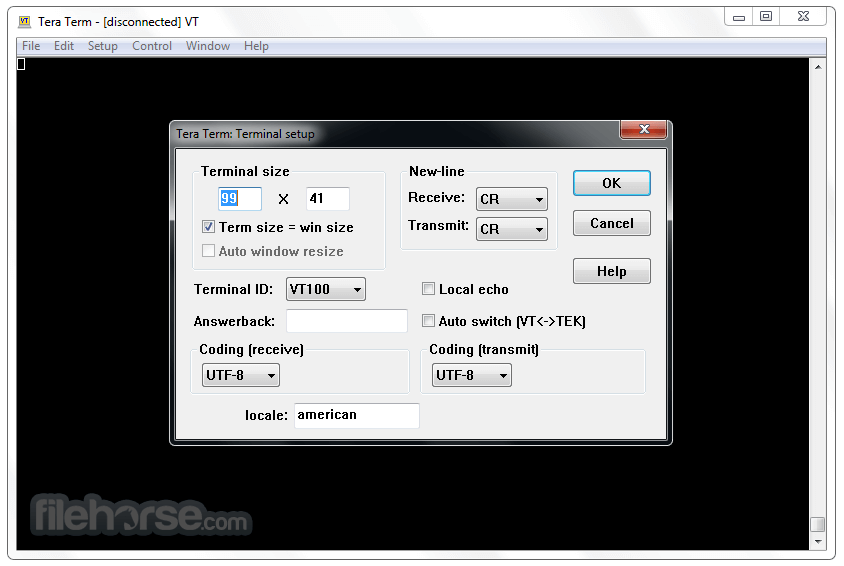The height and width of the screenshot is (566, 844).
Task: Open the New-line Receive dropdown
Action: coord(512,199)
